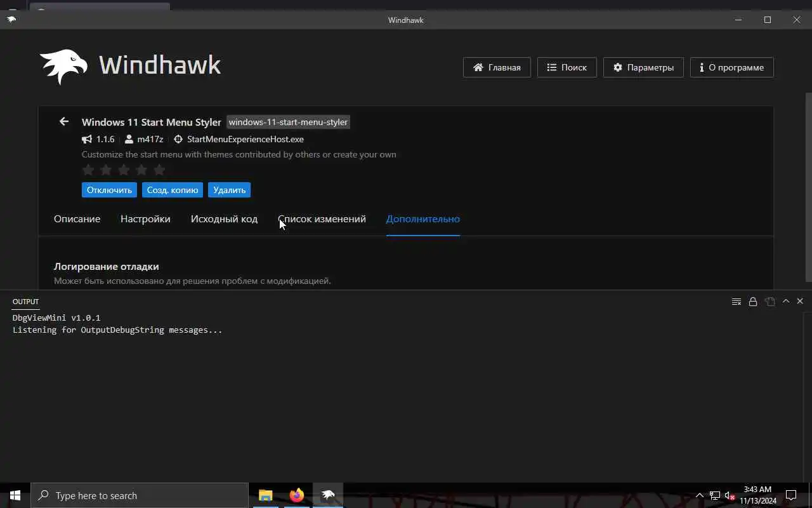This screenshot has width=812, height=508.
Task: Open Firefox from taskbar
Action: [296, 495]
